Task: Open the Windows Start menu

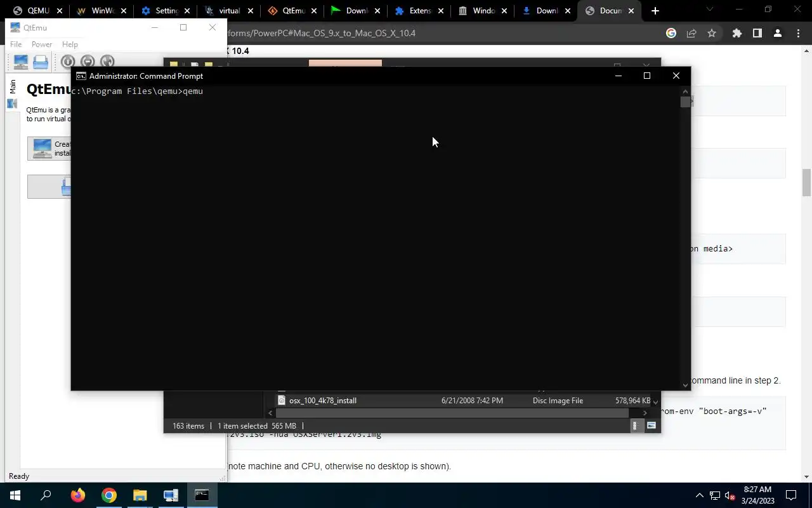Action: (x=15, y=495)
